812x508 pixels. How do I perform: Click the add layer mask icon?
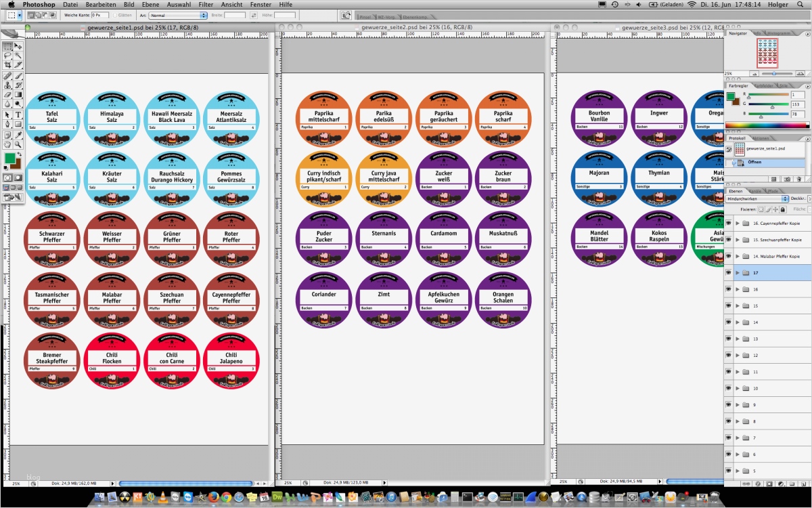pos(769,484)
